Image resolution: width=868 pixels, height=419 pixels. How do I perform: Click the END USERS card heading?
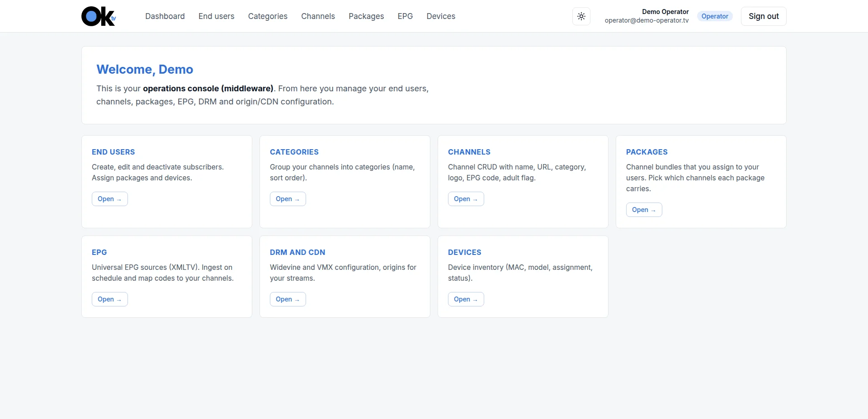[x=113, y=152]
